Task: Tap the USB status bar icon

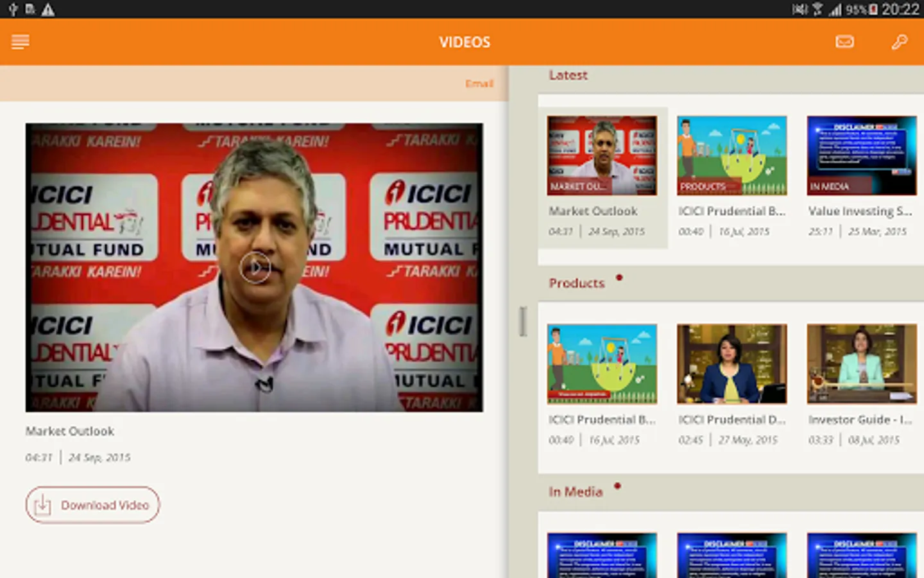Action: [x=12, y=10]
